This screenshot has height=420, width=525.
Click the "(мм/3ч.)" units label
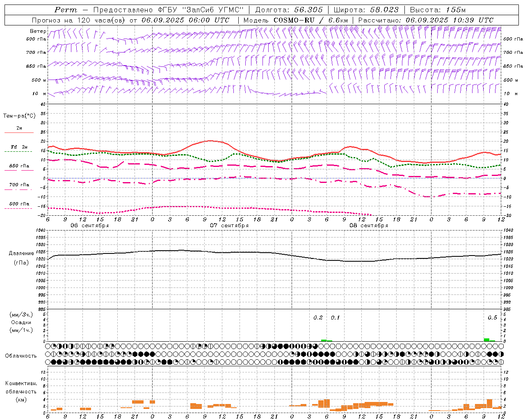(x=21, y=315)
